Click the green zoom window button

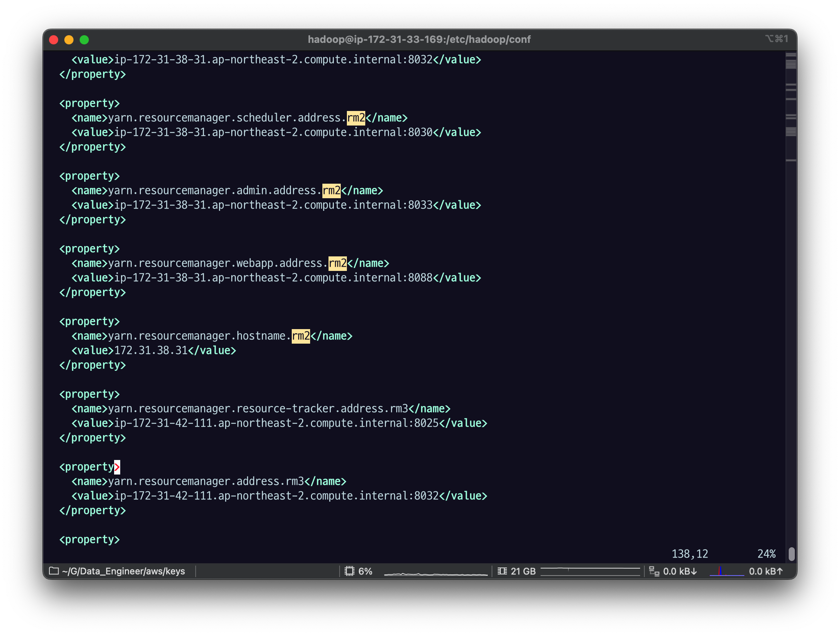click(84, 40)
